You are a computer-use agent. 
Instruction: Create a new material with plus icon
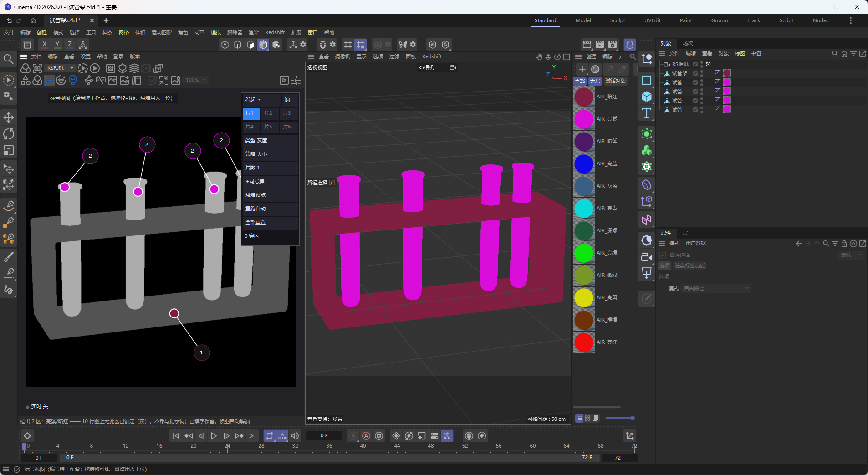582,69
